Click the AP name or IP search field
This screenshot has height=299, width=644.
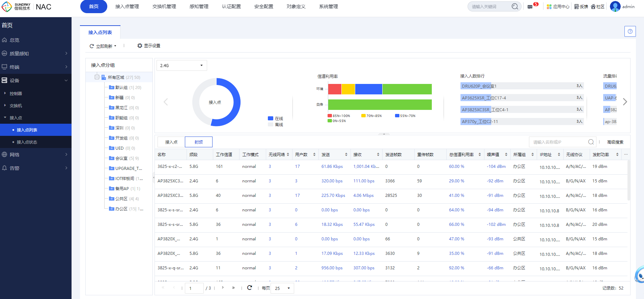coord(558,142)
